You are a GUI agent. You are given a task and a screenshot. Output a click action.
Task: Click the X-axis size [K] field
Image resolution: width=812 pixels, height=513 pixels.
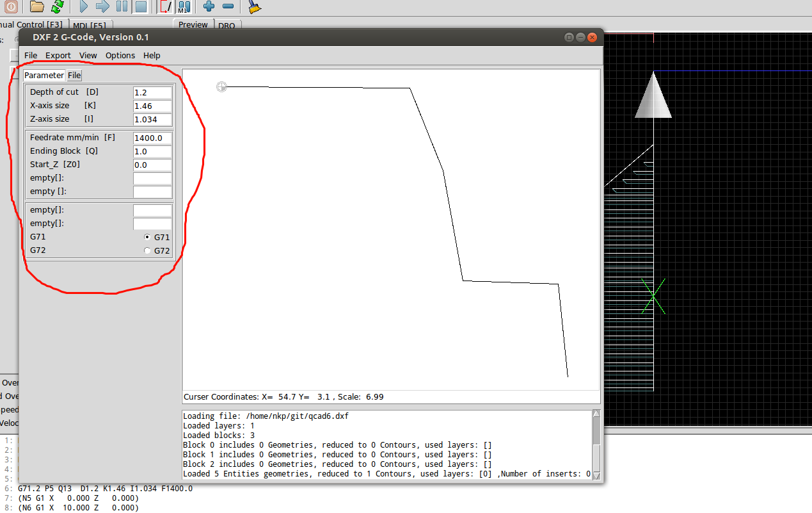click(x=152, y=106)
